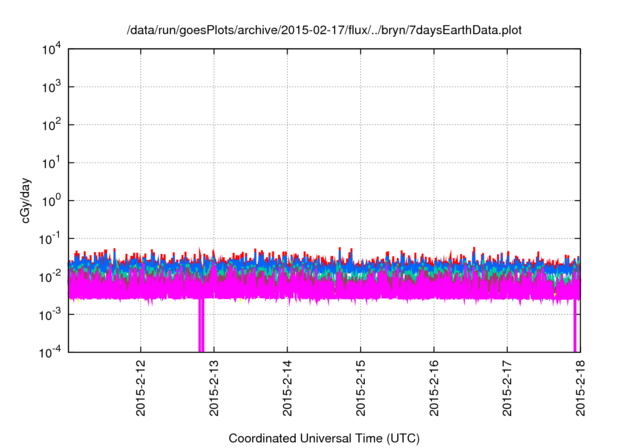This screenshot has height=448, width=640.
Task: Click the 10^-4 y-axis tick label
Action: (x=50, y=352)
